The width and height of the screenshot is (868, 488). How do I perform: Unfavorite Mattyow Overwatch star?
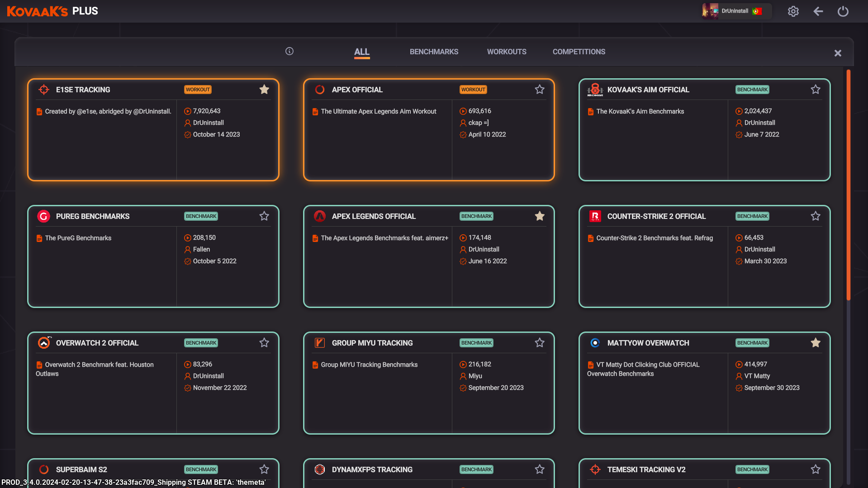pos(816,343)
